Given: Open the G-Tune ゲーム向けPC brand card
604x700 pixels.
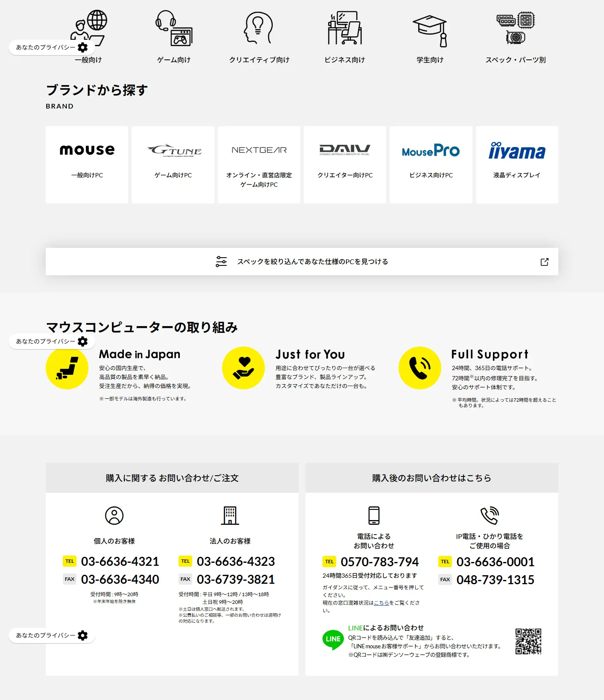Looking at the screenshot, I should click(173, 165).
